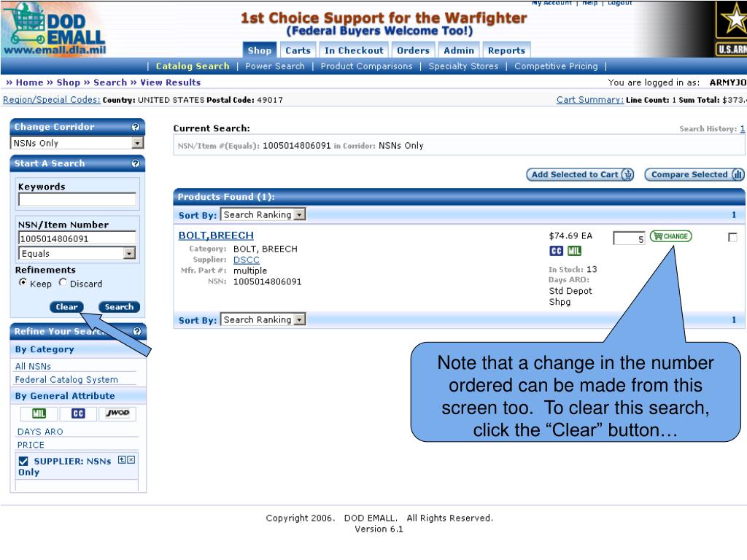Go to Home breadcrumb
The image size is (747, 560).
click(29, 82)
